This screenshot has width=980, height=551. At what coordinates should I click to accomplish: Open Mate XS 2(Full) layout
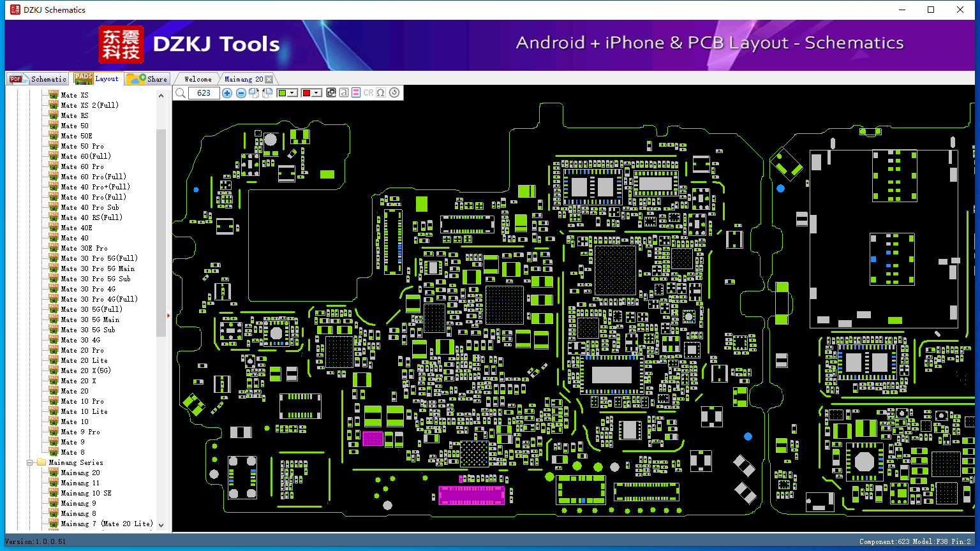90,105
